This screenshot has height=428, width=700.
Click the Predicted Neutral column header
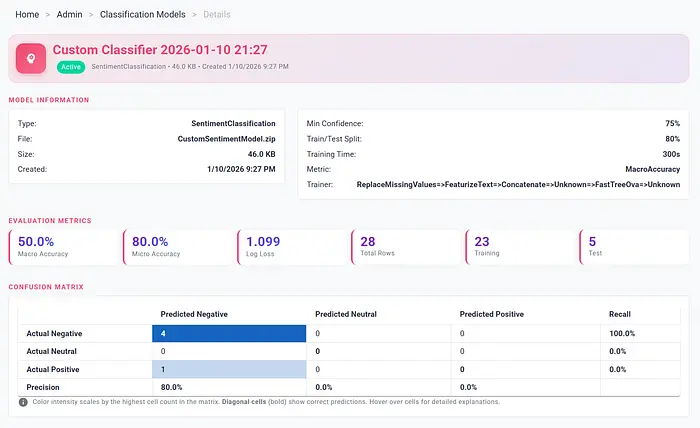point(346,314)
